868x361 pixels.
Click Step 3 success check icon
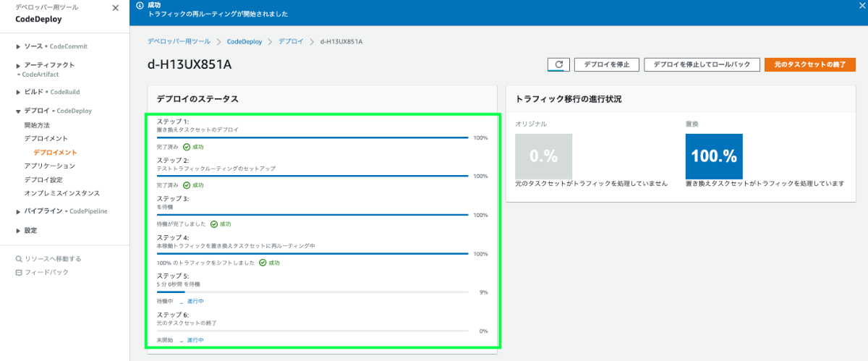214,224
